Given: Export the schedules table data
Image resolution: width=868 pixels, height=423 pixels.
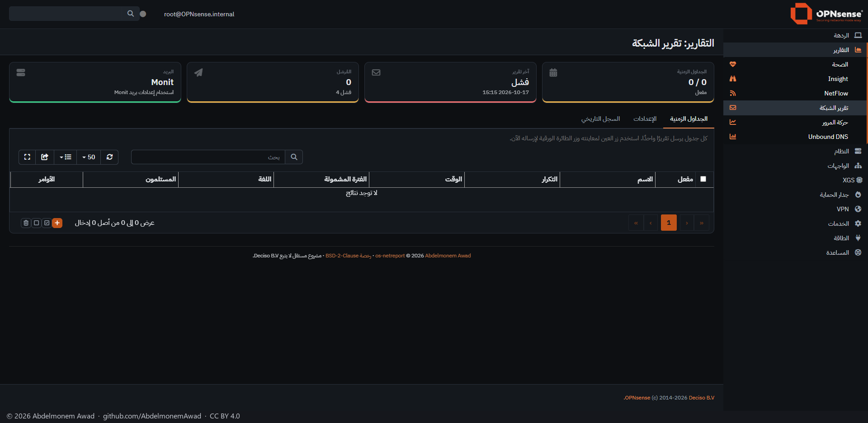Looking at the screenshot, I should pos(45,157).
